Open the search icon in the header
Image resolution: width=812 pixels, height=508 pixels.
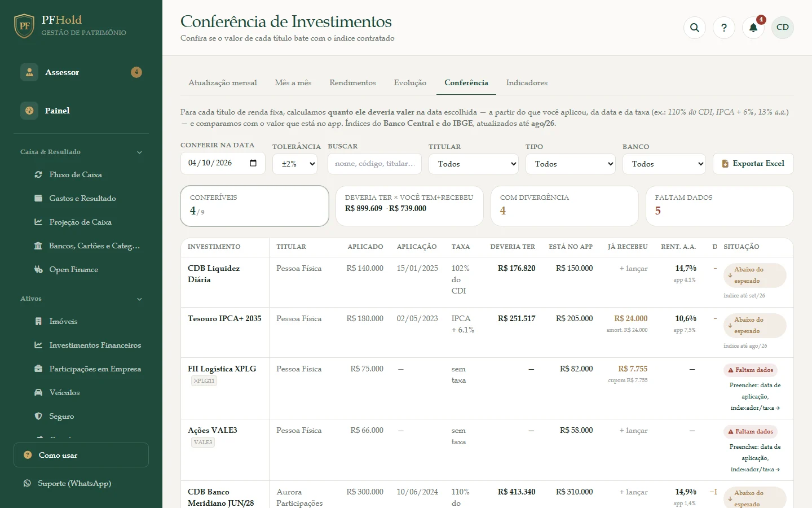pyautogui.click(x=695, y=28)
